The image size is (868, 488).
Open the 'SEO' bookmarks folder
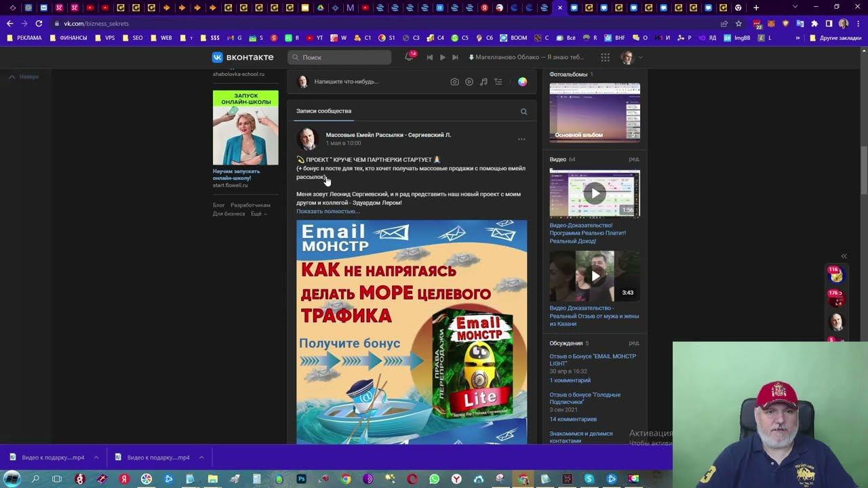[133, 38]
